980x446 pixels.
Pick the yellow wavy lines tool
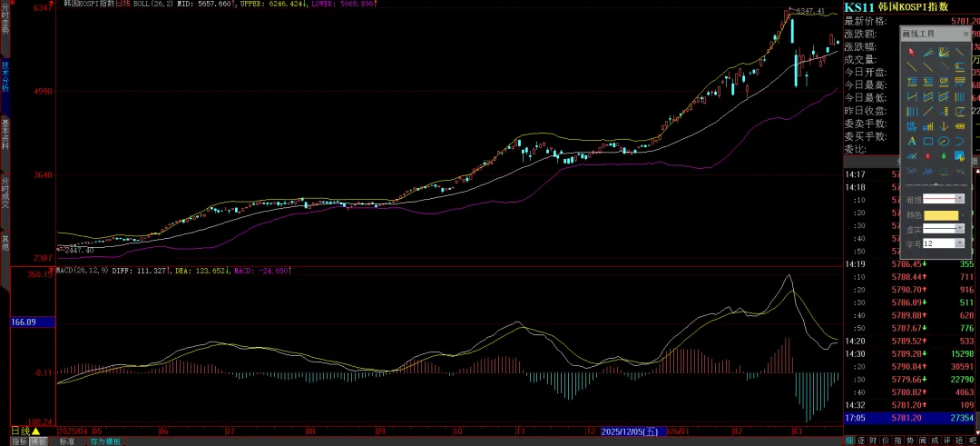(x=960, y=81)
